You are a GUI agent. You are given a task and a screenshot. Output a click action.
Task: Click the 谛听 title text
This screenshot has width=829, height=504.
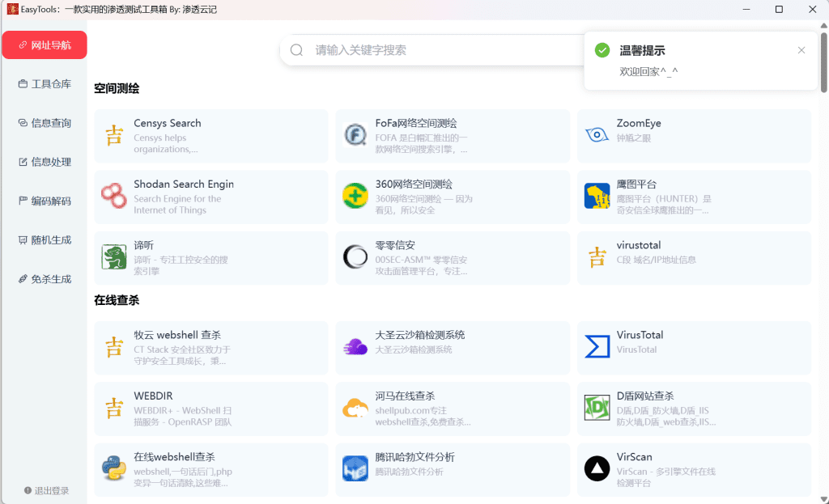click(144, 245)
